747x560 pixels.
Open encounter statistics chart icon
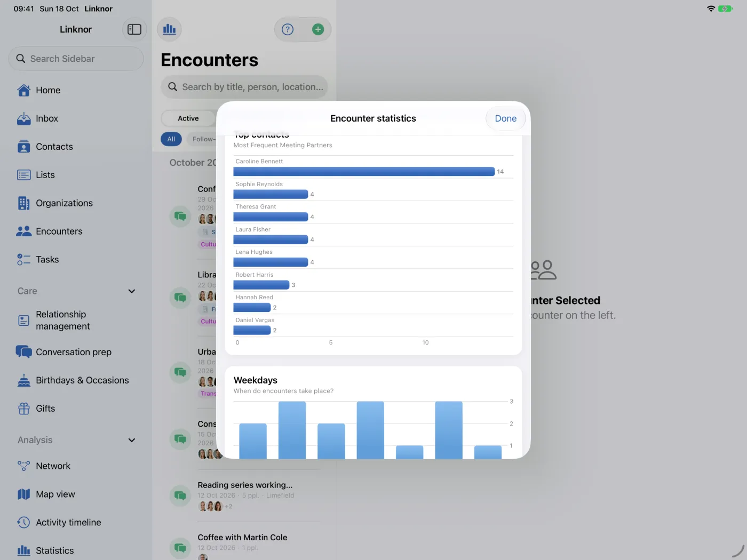(x=170, y=29)
